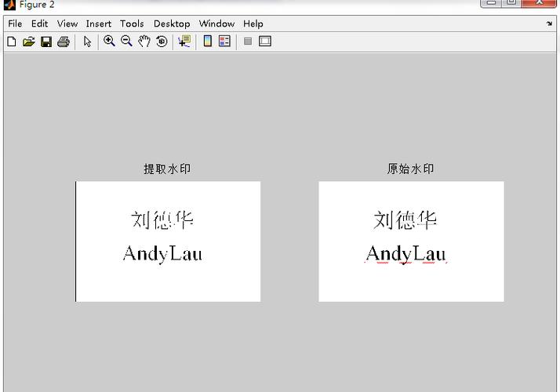The image size is (560, 392).
Task: Hide plot tools with the gray square icon
Action: coord(248,41)
